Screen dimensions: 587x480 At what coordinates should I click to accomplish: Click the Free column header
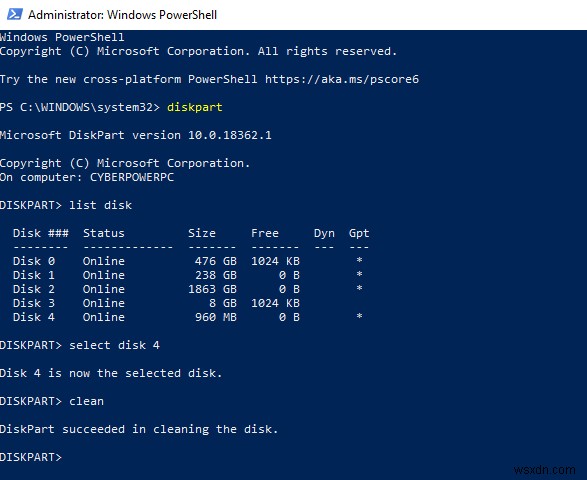[x=265, y=233]
